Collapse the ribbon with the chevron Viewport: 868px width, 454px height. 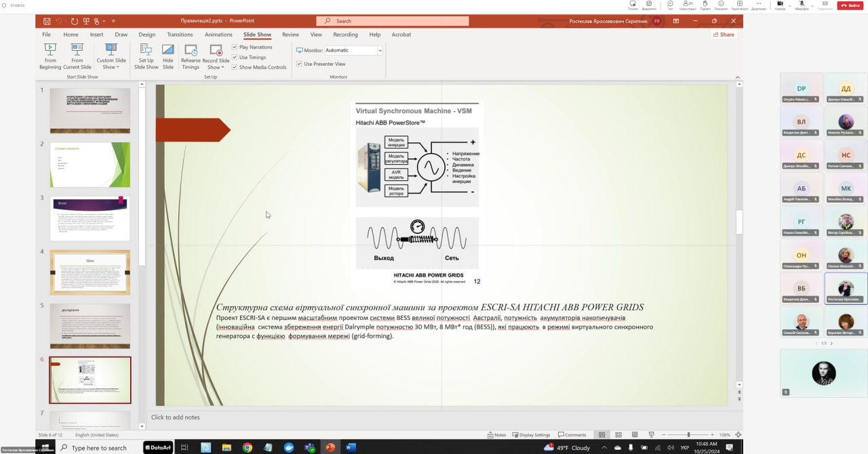[738, 77]
